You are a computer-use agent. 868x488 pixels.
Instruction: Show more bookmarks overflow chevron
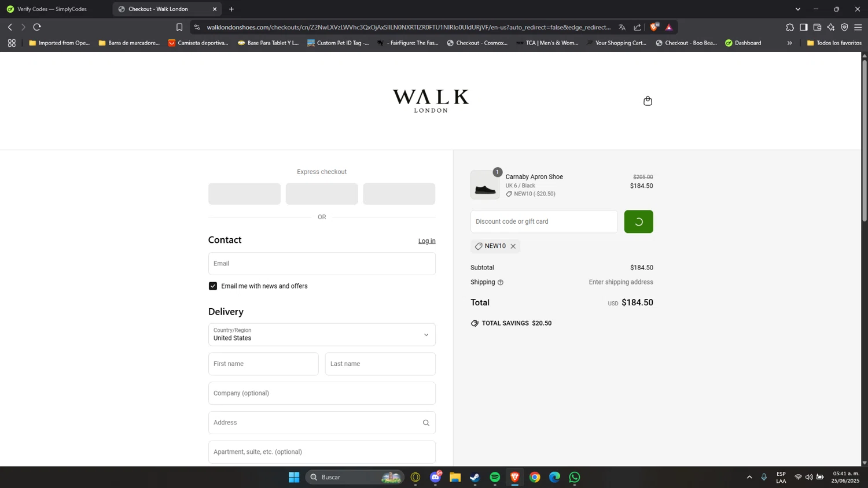(789, 43)
